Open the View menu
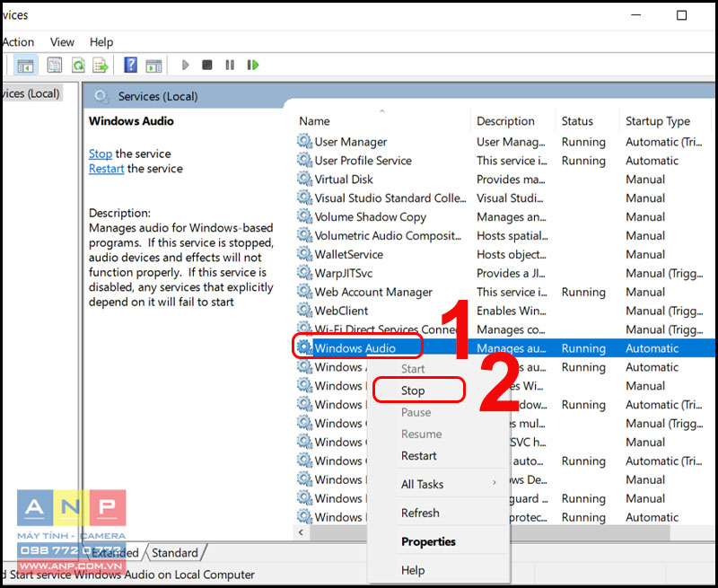This screenshot has width=718, height=588. (x=62, y=42)
